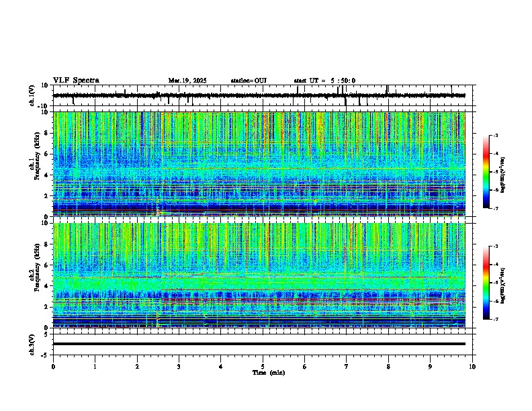Click time axis tick label "2"

137,367
